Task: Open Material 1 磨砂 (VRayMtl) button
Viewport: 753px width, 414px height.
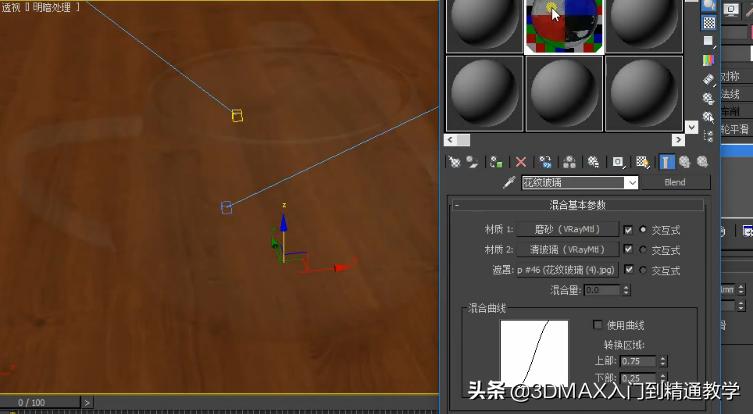Action: [567, 230]
